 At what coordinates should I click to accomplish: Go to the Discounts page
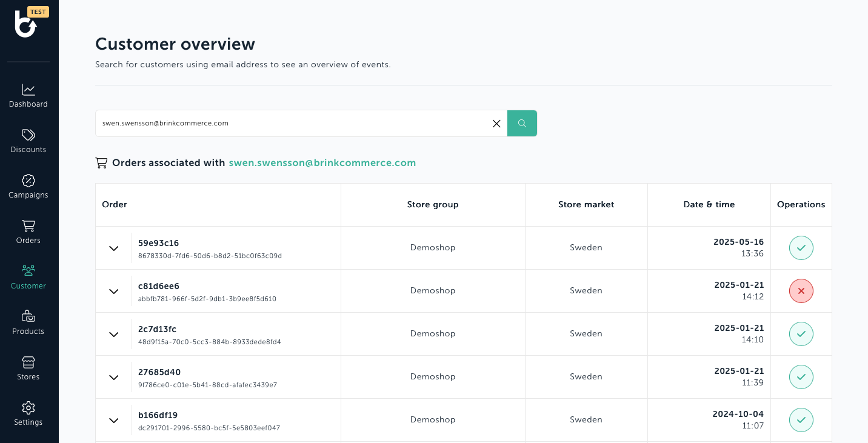[x=28, y=141]
